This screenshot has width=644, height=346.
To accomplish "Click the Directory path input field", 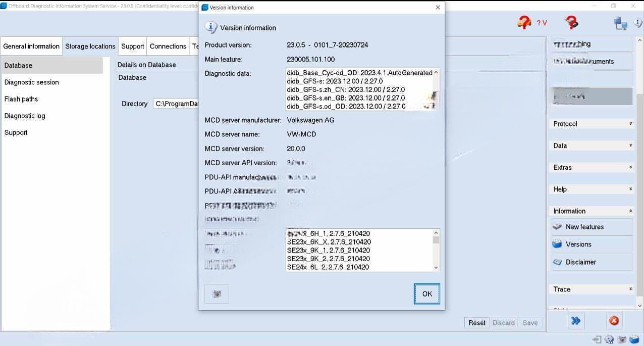I will click(x=176, y=104).
